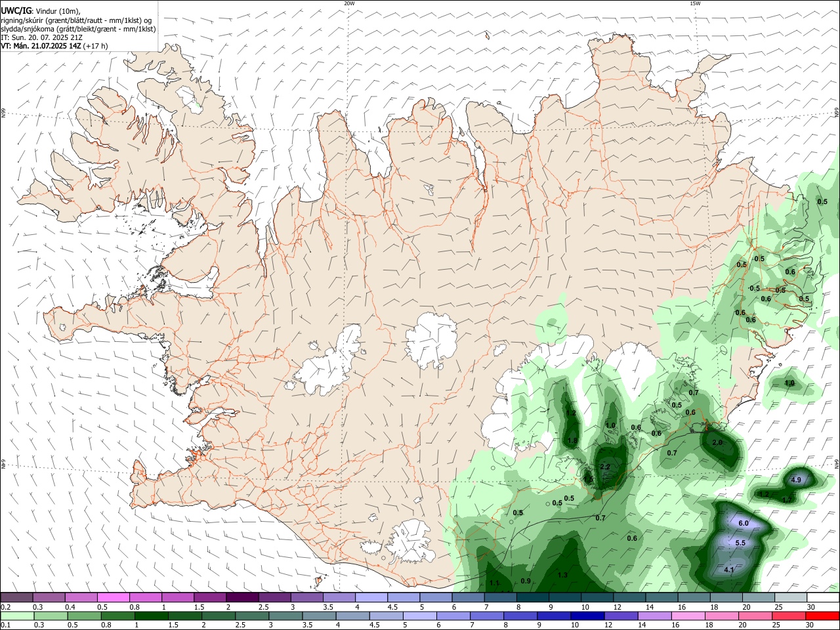Click the '1.8' precipitation value on the map

point(572,441)
